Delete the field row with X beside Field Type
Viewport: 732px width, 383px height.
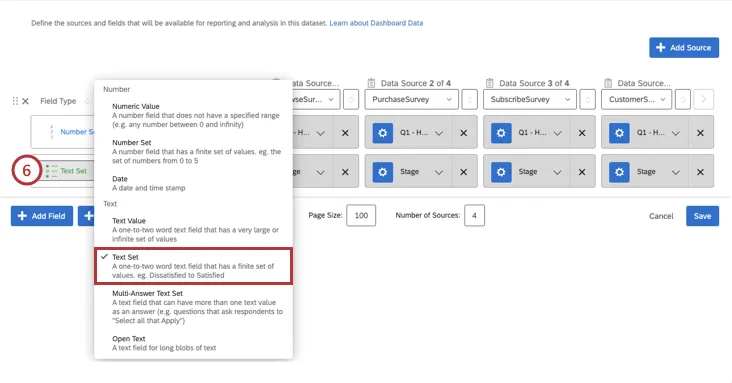tap(26, 101)
